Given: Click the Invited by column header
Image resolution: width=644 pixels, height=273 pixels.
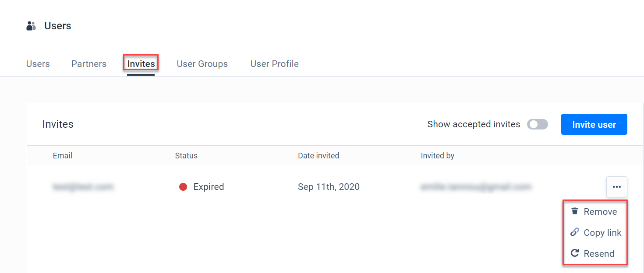Looking at the screenshot, I should (x=437, y=155).
